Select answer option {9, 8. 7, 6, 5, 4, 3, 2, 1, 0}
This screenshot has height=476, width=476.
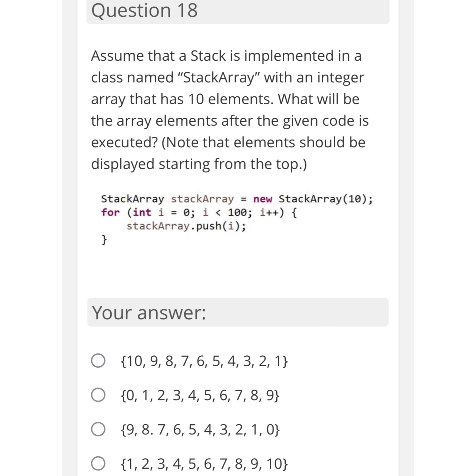click(x=99, y=430)
